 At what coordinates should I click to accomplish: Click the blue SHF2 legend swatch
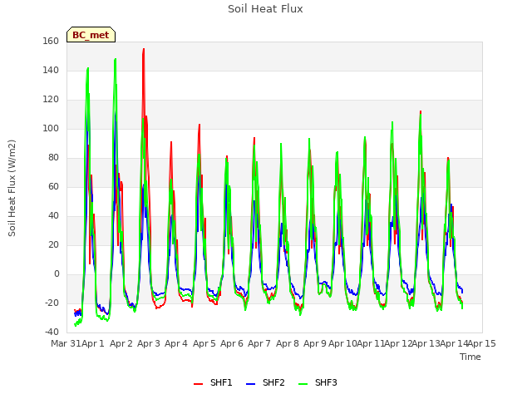click(250, 384)
